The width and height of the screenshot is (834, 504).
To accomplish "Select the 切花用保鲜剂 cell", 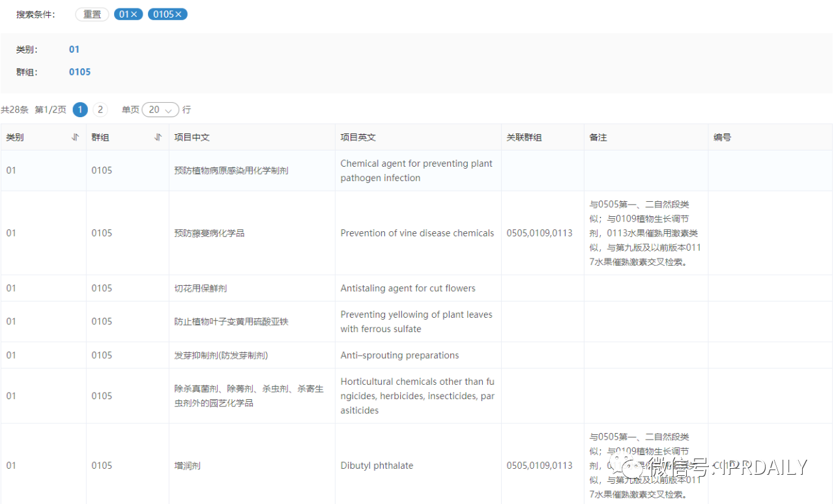I will [252, 288].
